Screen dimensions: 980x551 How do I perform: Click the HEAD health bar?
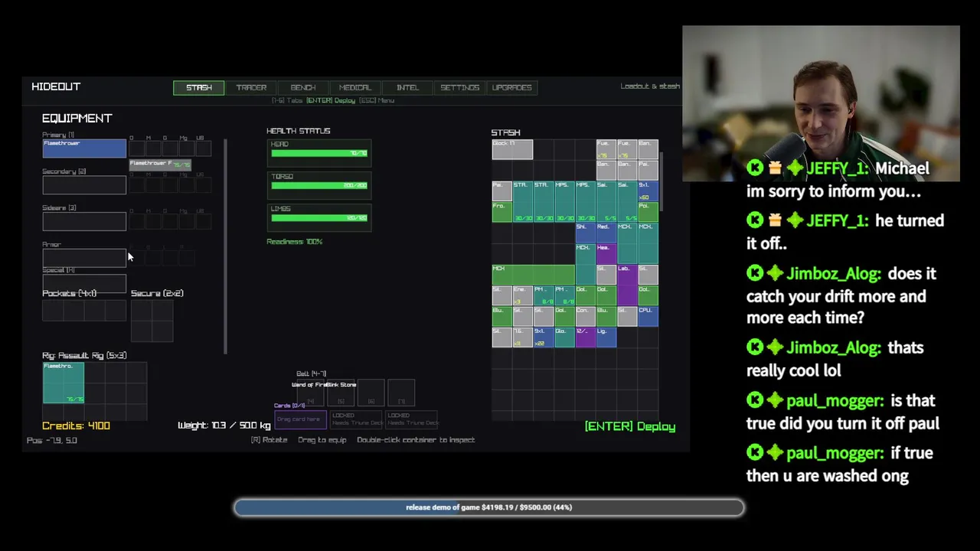tap(319, 153)
